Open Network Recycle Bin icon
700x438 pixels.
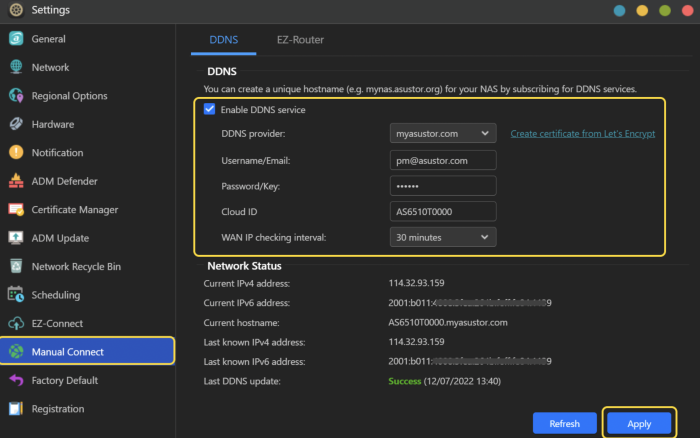(x=16, y=267)
